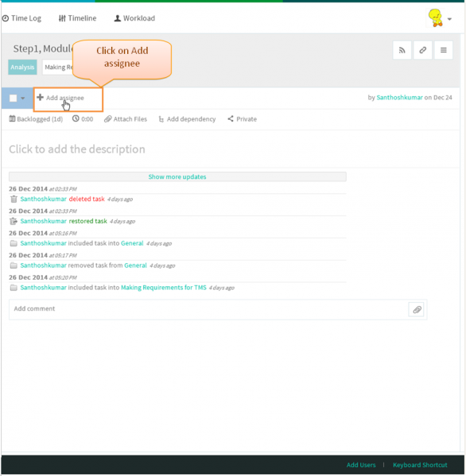Open the Keyboard Shortcut link
The image size is (466, 476).
click(x=420, y=465)
